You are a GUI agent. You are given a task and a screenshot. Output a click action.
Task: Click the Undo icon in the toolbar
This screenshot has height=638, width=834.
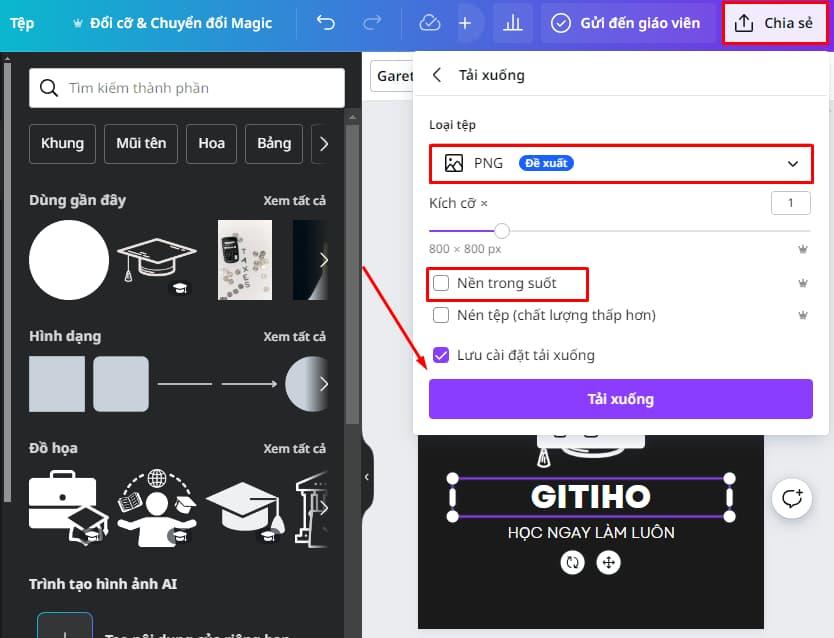coord(325,22)
